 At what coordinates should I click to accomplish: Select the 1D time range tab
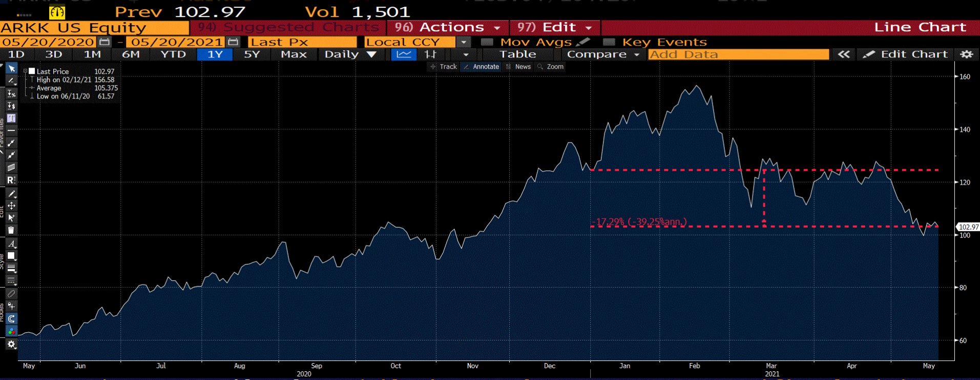(16, 54)
